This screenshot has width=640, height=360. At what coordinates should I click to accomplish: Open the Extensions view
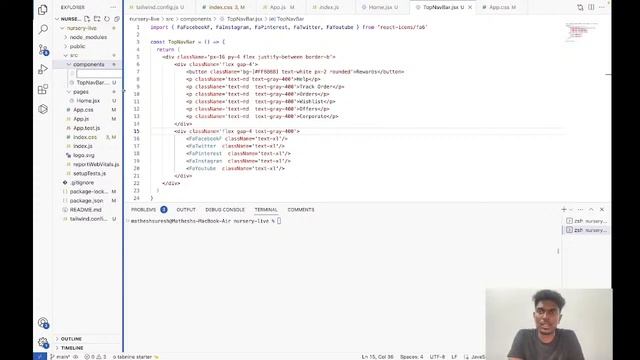click(43, 89)
